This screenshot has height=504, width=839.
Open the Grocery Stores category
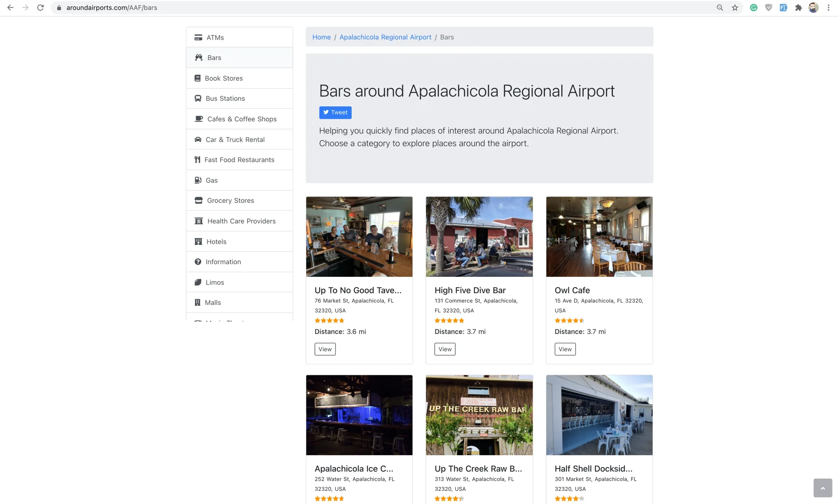click(239, 200)
